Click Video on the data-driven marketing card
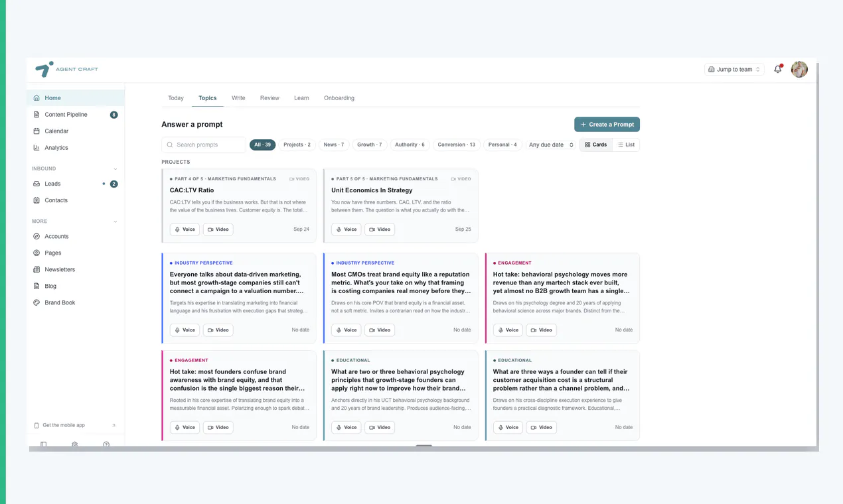 (x=218, y=330)
